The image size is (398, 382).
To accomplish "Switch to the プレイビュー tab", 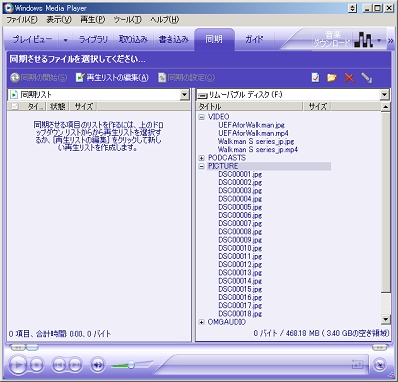I will click(x=32, y=39).
